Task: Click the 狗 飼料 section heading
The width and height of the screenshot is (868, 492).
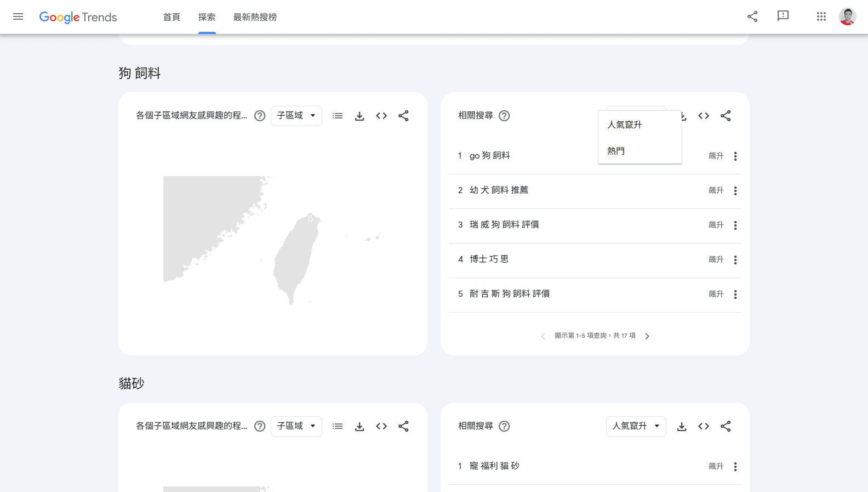Action: [140, 73]
